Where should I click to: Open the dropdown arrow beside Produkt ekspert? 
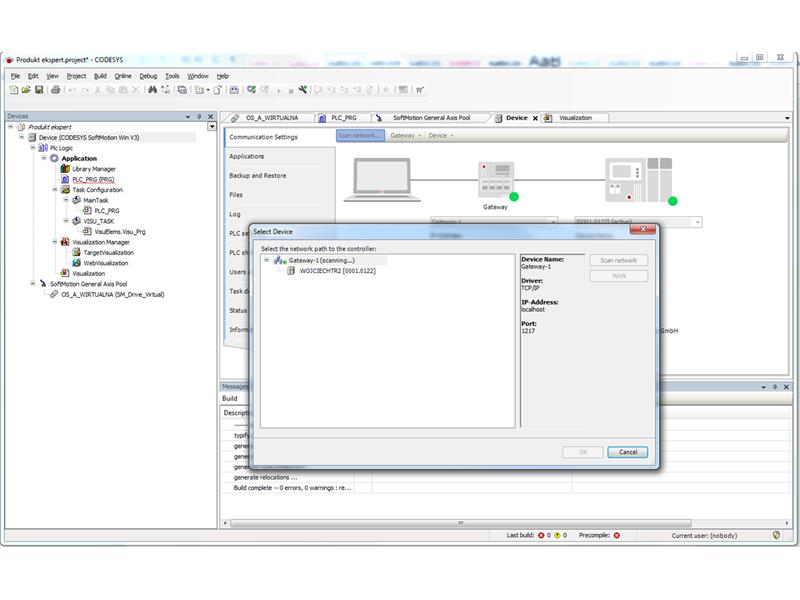(x=212, y=127)
